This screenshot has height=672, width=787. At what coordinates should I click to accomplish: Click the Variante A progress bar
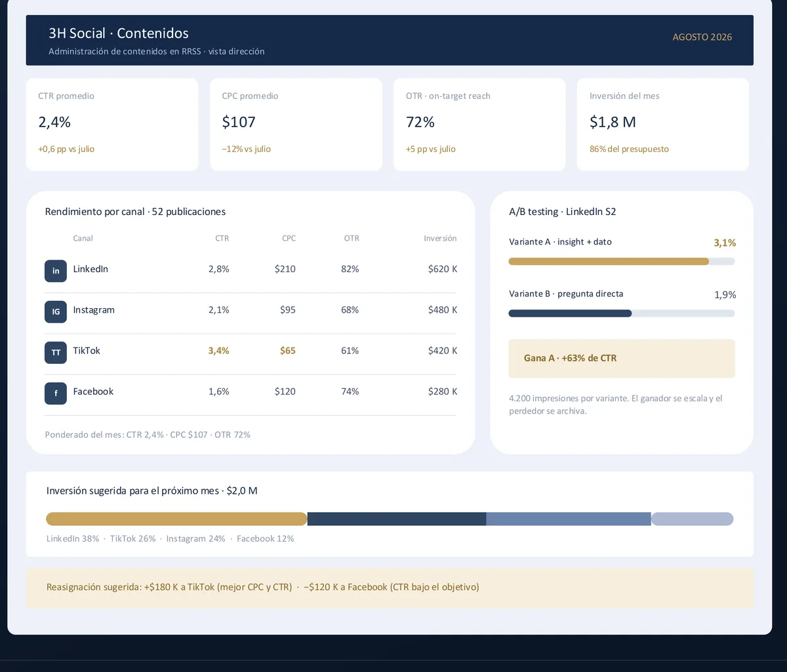click(622, 262)
